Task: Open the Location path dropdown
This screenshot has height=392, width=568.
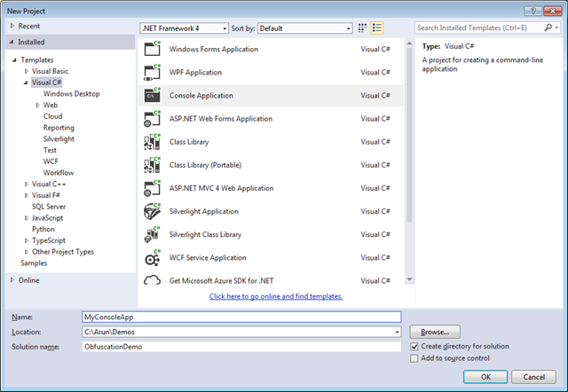Action: coord(396,332)
